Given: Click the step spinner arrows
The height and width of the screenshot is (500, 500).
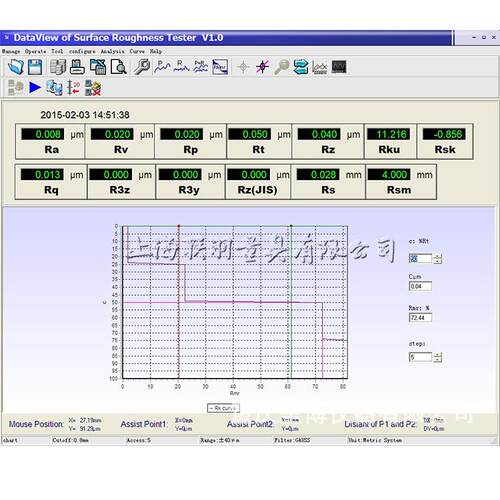Looking at the screenshot, I should point(438,357).
